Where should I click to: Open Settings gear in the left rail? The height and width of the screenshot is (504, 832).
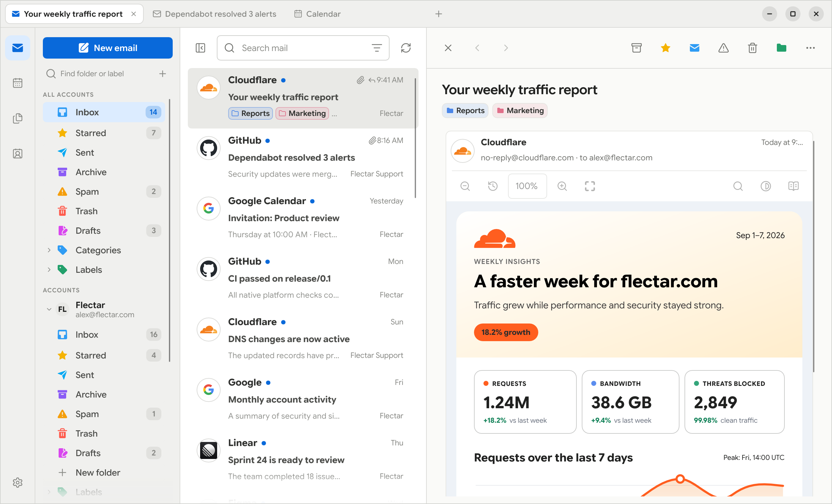(x=18, y=483)
